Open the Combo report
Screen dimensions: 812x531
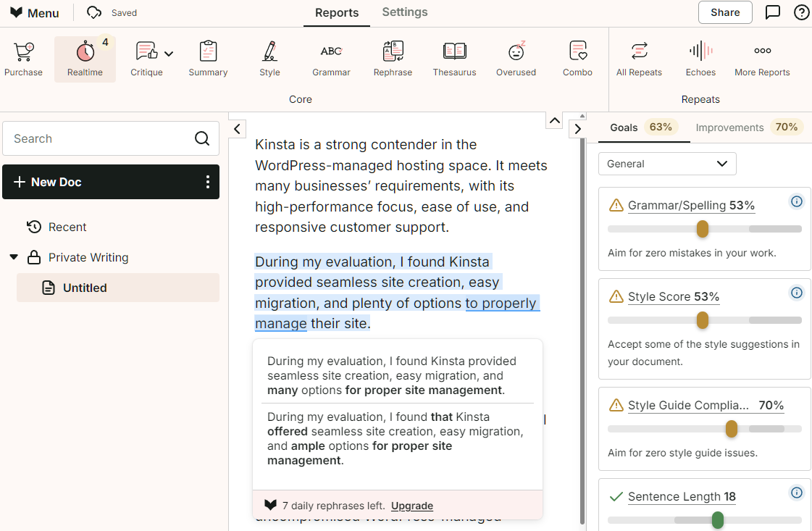tap(577, 59)
